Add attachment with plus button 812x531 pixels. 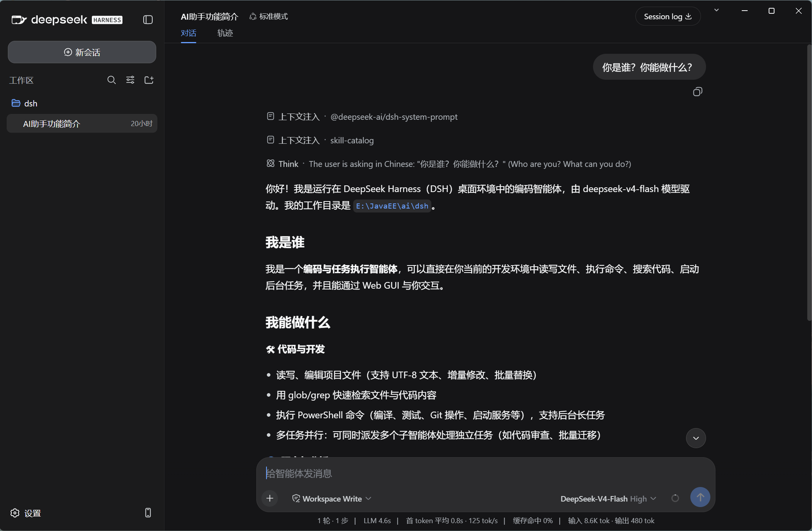[x=270, y=498]
